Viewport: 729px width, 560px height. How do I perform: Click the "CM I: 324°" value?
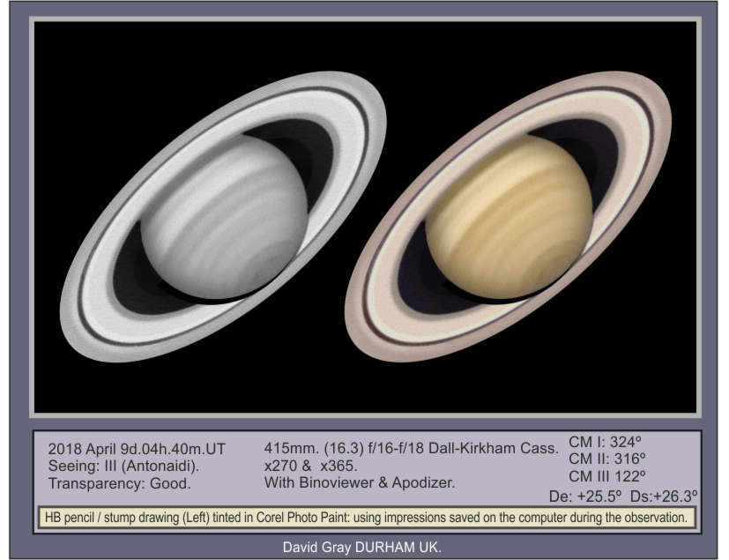606,442
